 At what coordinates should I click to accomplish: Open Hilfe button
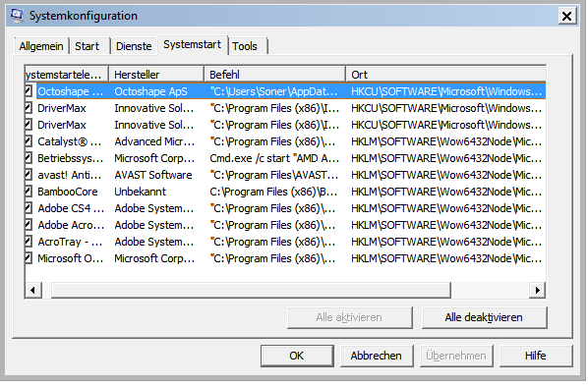click(535, 356)
